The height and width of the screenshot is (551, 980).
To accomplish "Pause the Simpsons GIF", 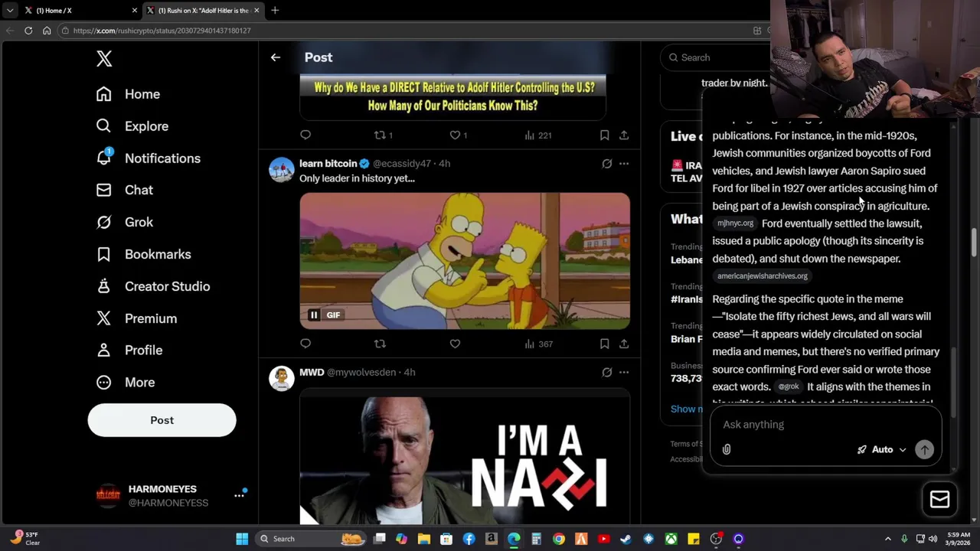I will [314, 315].
